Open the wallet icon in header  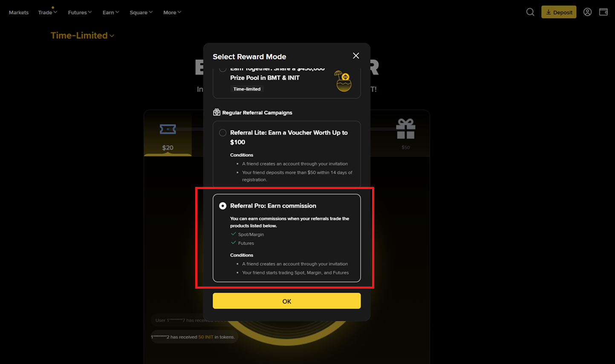[603, 12]
